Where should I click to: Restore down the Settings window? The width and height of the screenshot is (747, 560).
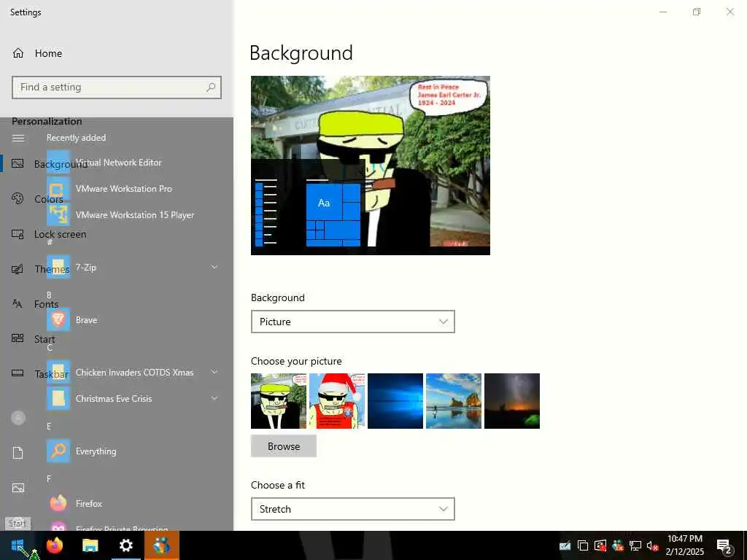click(x=697, y=12)
